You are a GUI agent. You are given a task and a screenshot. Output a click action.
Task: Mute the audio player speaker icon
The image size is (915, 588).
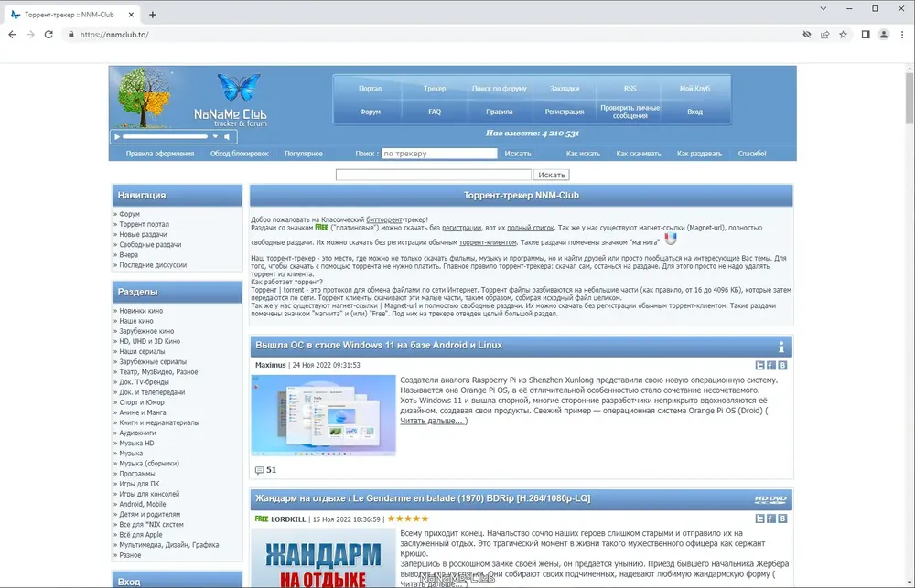pos(228,136)
